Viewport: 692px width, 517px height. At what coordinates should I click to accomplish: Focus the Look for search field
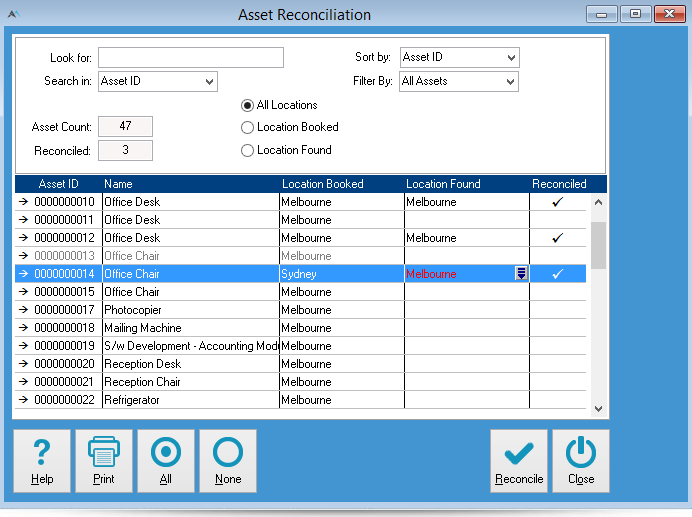pos(191,58)
